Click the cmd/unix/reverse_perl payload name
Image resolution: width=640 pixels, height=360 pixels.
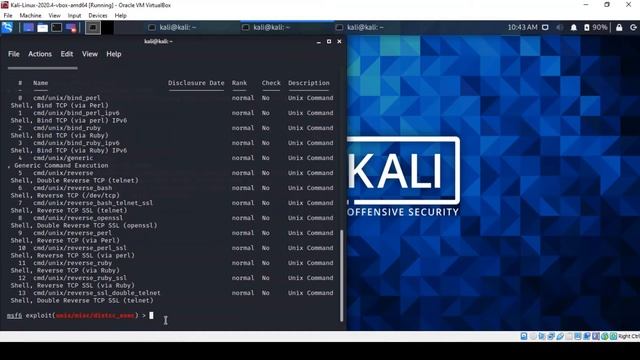[x=73, y=233]
